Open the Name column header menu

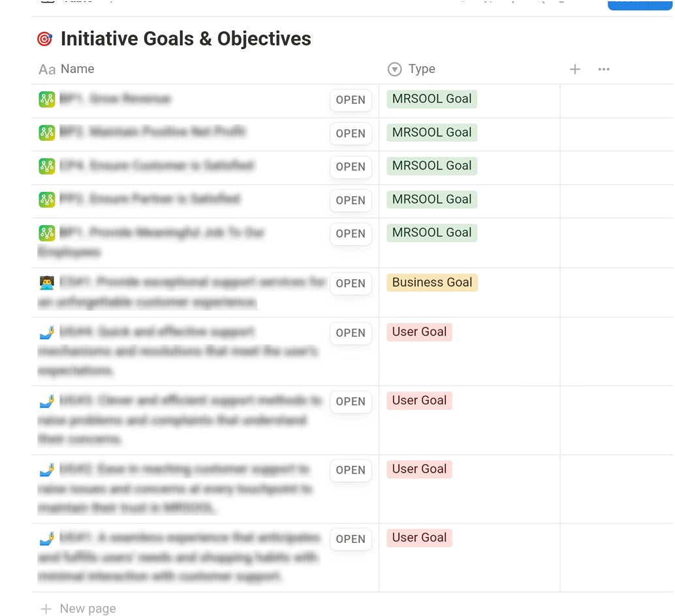[x=77, y=69]
